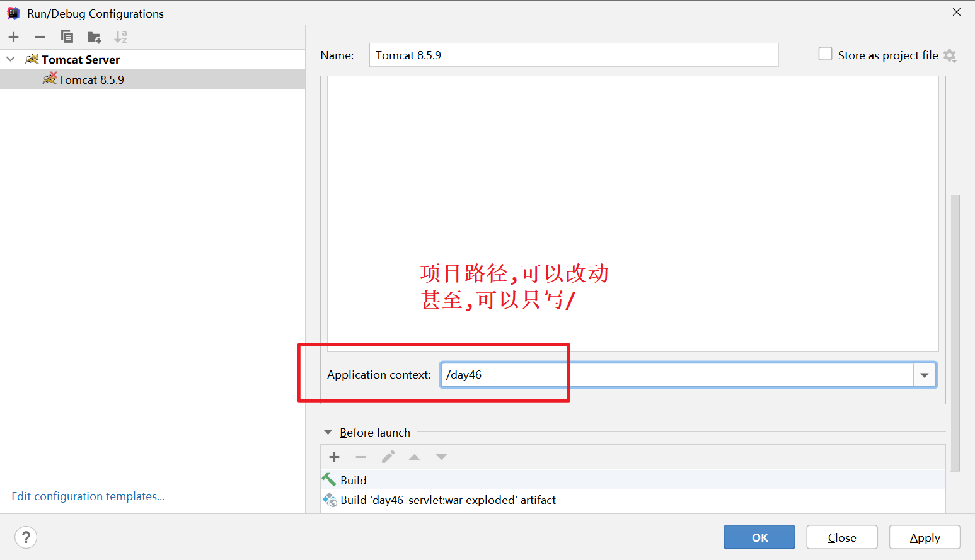Click the Tomcat 8.5.9 tree item icon

50,79
